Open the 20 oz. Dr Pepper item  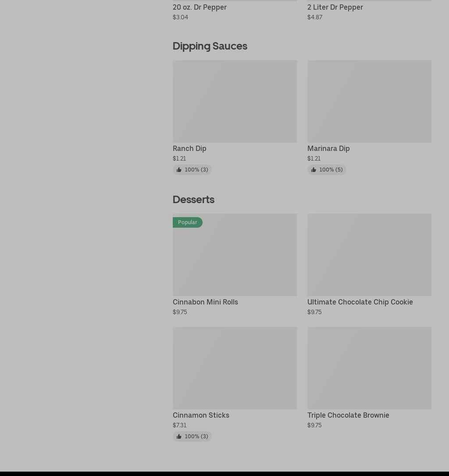[200, 7]
